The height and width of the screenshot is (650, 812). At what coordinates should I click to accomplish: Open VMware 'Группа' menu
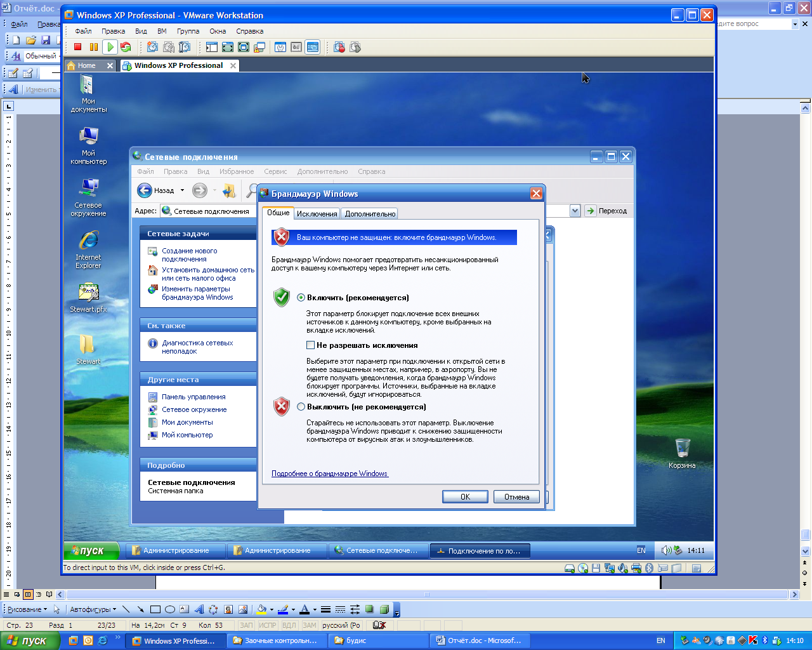point(188,31)
